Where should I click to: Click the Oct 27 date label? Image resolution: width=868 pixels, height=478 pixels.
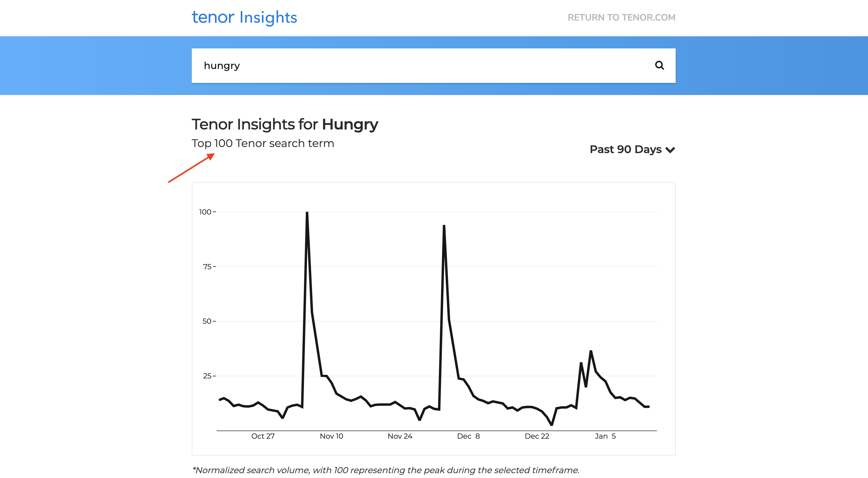click(263, 436)
